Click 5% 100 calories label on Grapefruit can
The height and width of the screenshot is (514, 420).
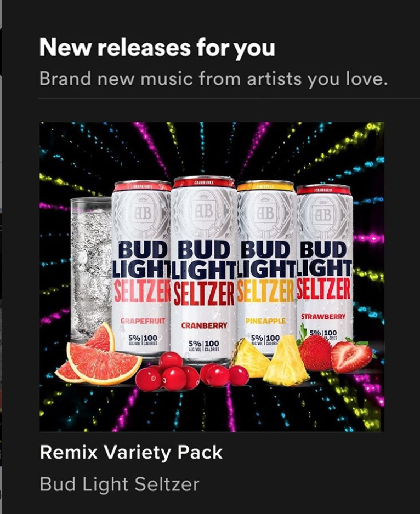pyautogui.click(x=143, y=340)
